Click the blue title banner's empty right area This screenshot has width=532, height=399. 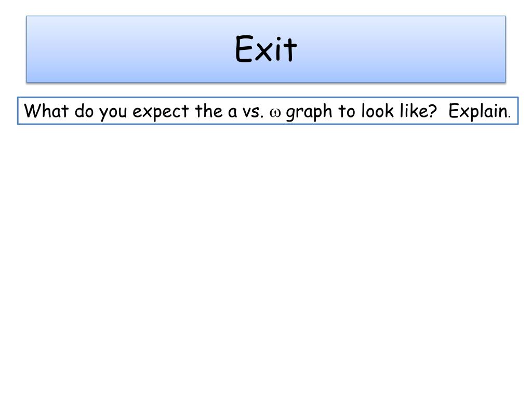(x=416, y=49)
